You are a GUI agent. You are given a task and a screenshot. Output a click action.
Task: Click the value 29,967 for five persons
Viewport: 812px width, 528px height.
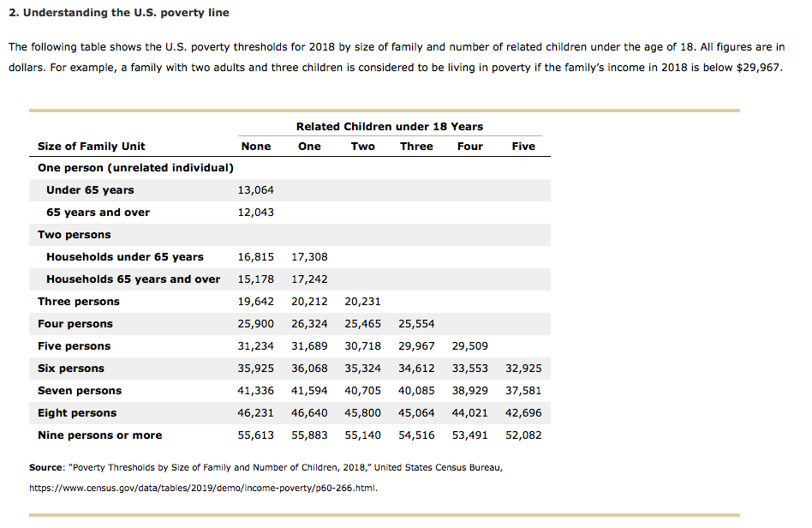[416, 346]
